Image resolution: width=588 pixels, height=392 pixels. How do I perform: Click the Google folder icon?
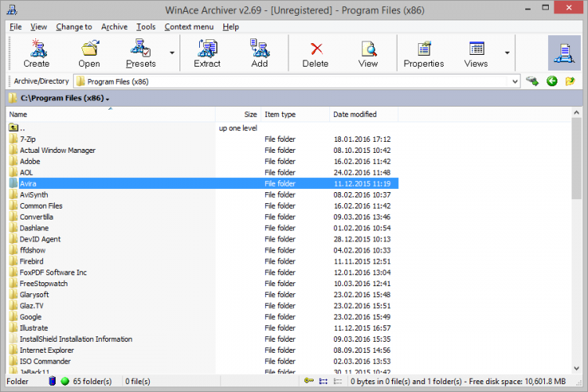13,317
